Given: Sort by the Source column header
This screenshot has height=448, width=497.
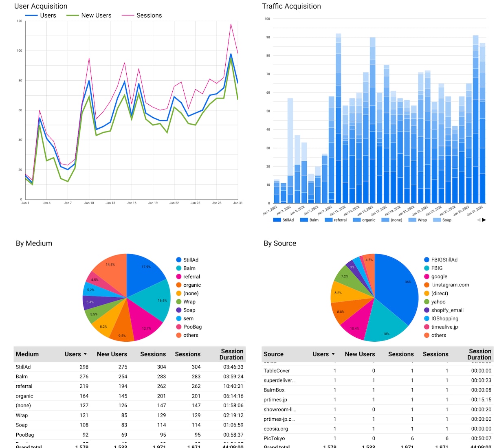Looking at the screenshot, I should (x=273, y=354).
